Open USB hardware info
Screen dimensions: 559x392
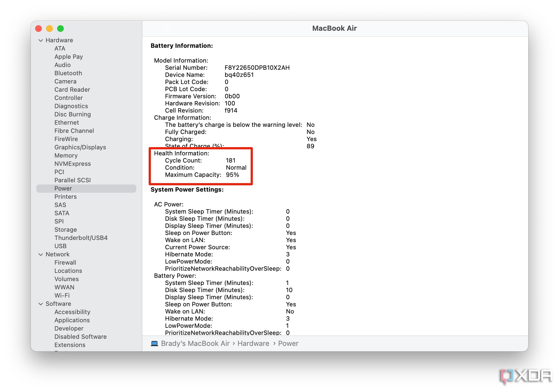(60, 246)
